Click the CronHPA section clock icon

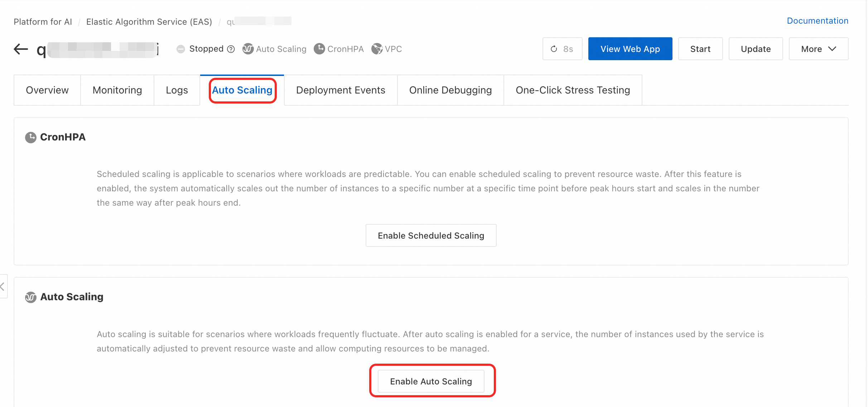tap(31, 137)
